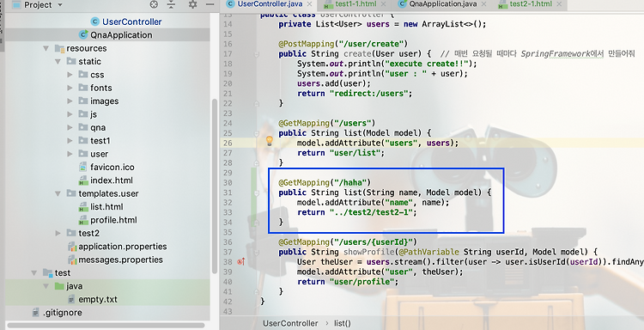Click the locate-in-project target icon
Viewport: 644px width, 330px height.
coord(154,4)
